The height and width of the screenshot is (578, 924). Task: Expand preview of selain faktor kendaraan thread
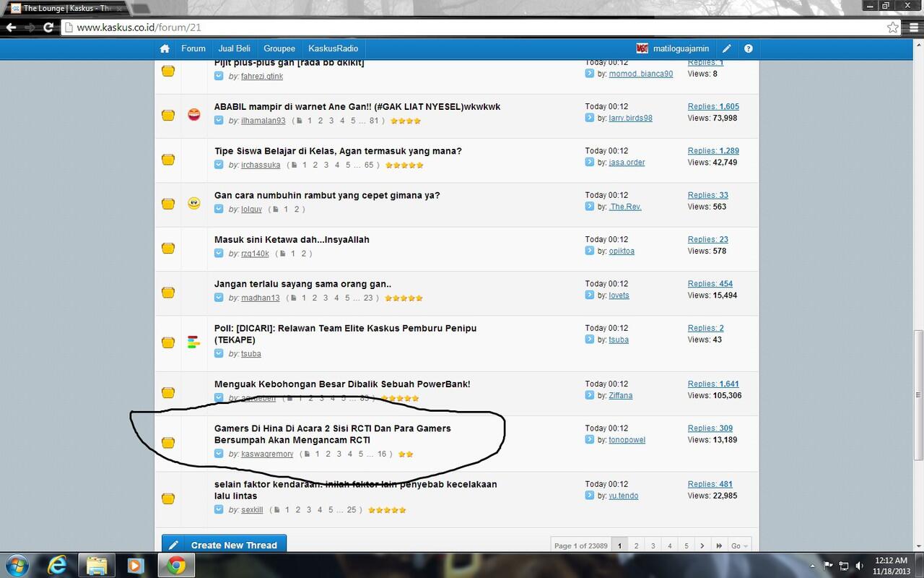(219, 509)
